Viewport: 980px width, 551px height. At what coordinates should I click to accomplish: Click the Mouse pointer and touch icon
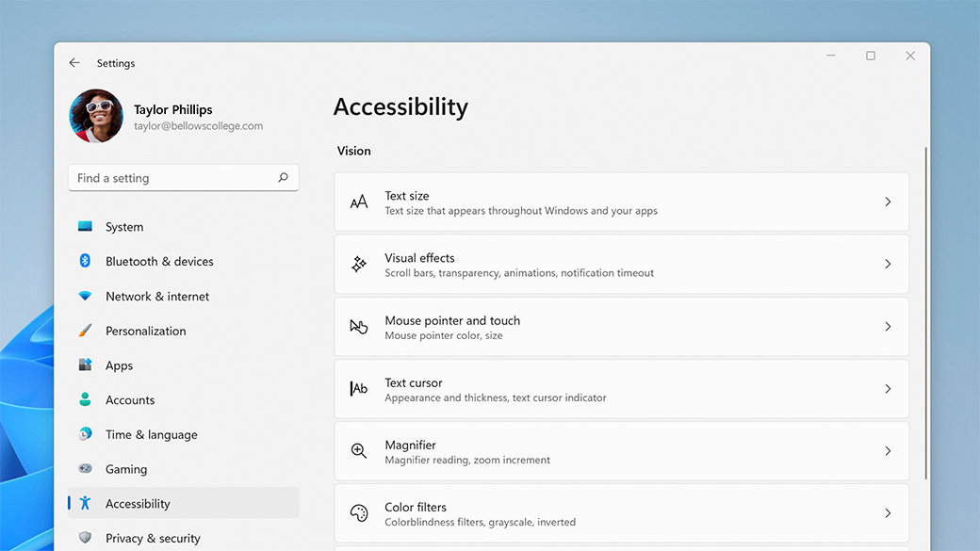click(x=359, y=326)
